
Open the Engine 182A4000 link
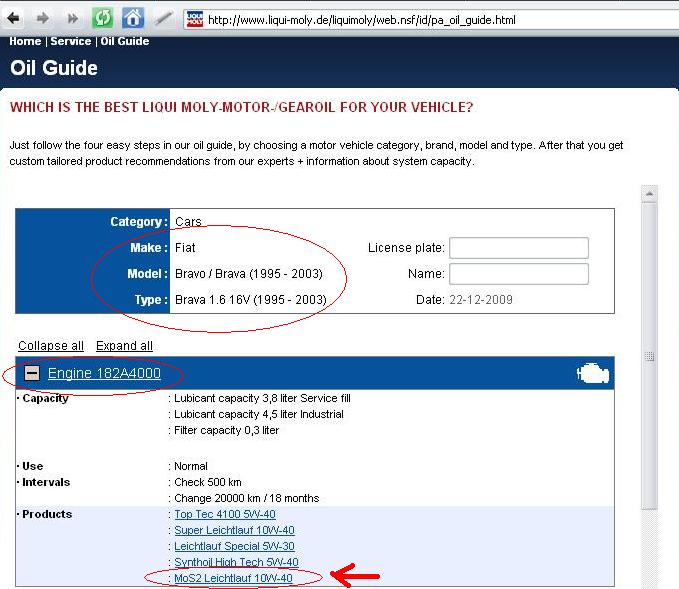click(x=104, y=374)
